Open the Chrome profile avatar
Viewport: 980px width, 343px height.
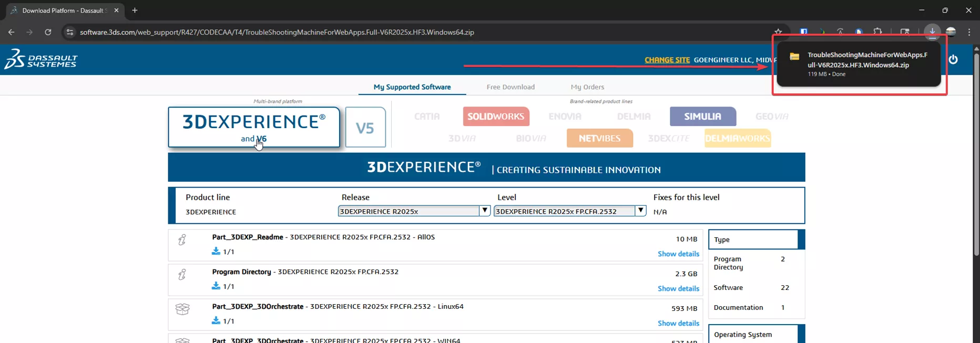tap(951, 32)
